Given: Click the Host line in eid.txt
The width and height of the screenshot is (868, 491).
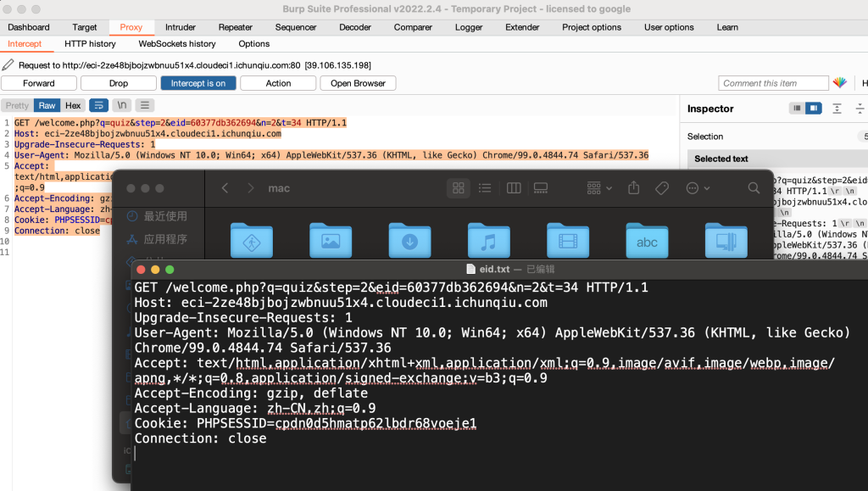Looking at the screenshot, I should [x=341, y=303].
